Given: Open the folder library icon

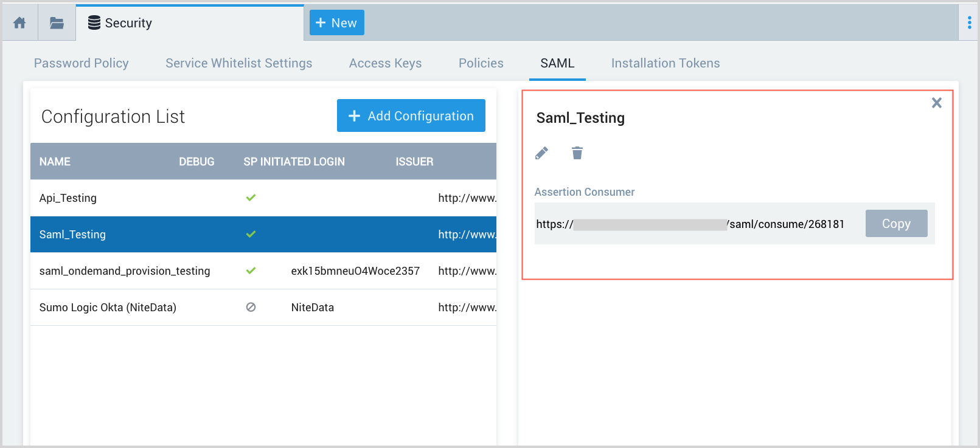Looking at the screenshot, I should (57, 23).
